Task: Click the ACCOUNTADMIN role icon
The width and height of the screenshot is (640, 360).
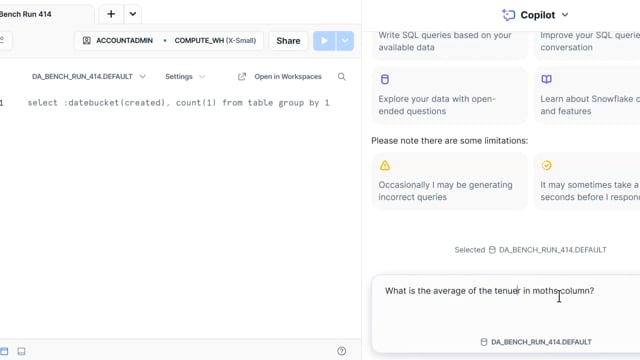Action: coord(87,40)
